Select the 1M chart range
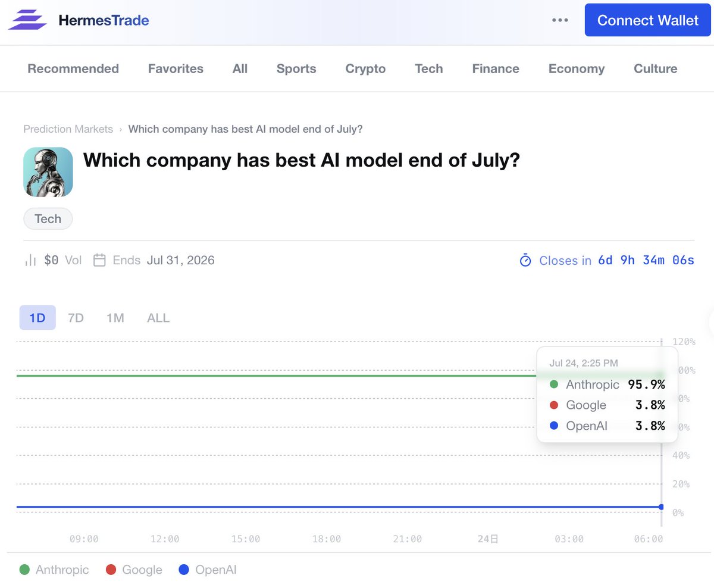714x588 pixels. [115, 318]
